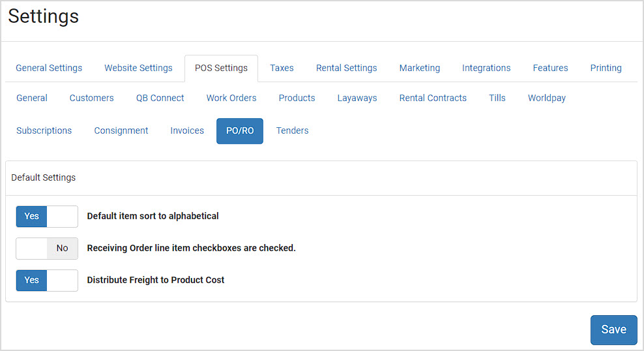Viewport: 644px width, 351px height.
Task: Toggle Default item sort to alphabetical switch
Action: tap(47, 216)
